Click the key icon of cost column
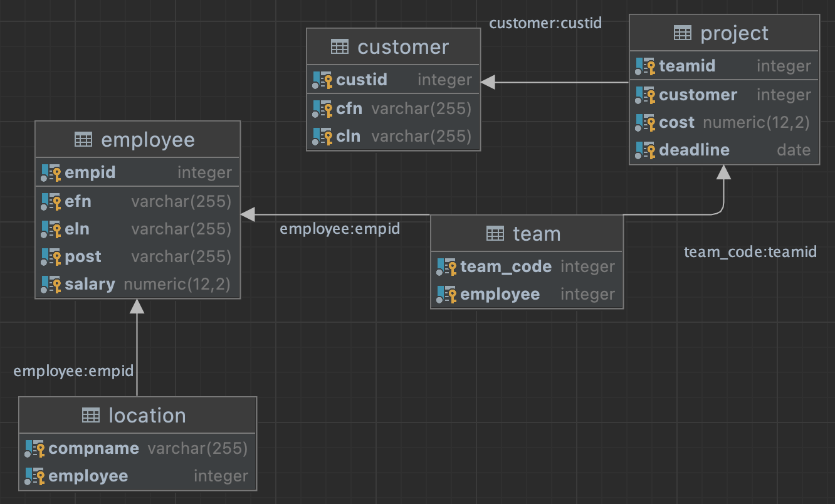This screenshot has width=835, height=504. point(645,122)
